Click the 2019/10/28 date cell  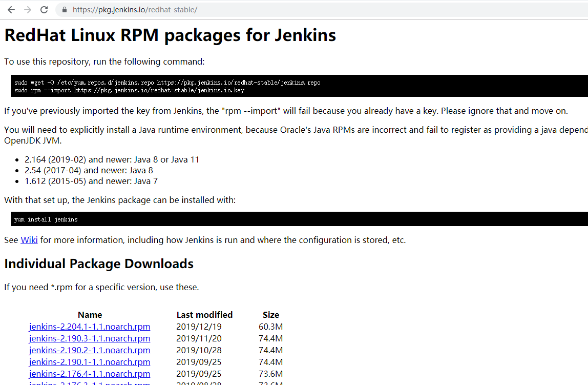199,351
